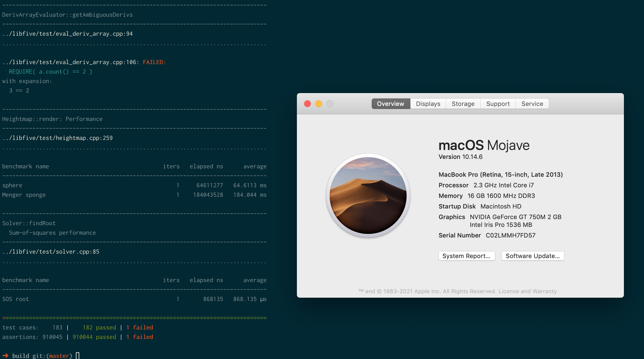Select the Overview tab

click(x=390, y=103)
